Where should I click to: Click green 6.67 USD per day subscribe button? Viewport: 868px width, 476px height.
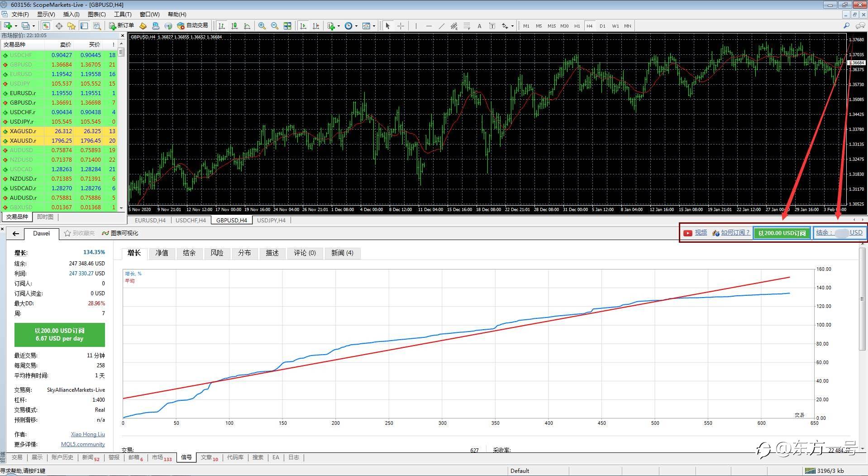(60, 335)
